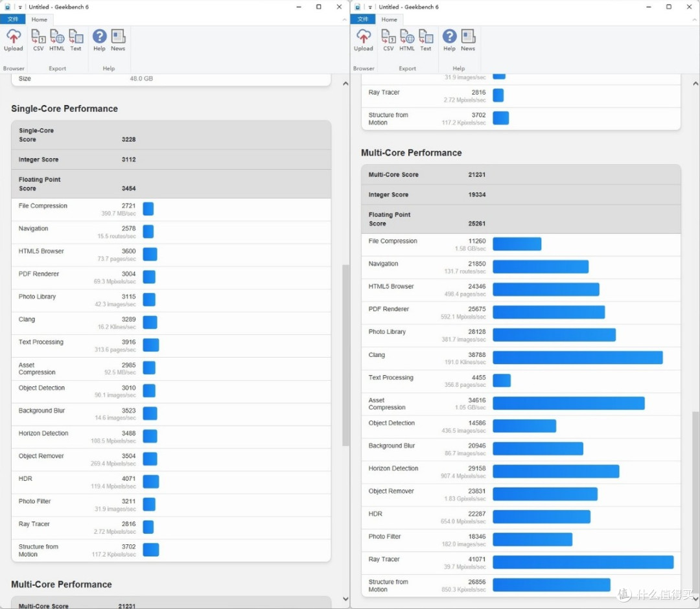Viewport: 700px width, 609px height.
Task: Minimize the right Geekbench window
Action: 649,6
